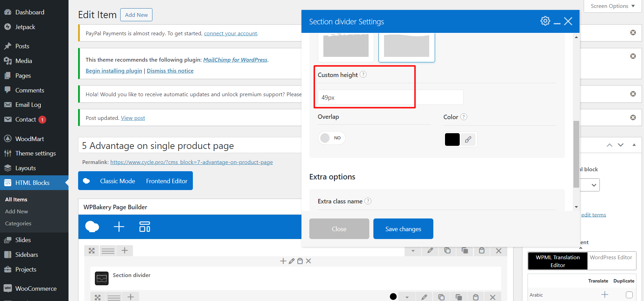Click WPBakery cloud logo in mode bar

click(x=86, y=181)
